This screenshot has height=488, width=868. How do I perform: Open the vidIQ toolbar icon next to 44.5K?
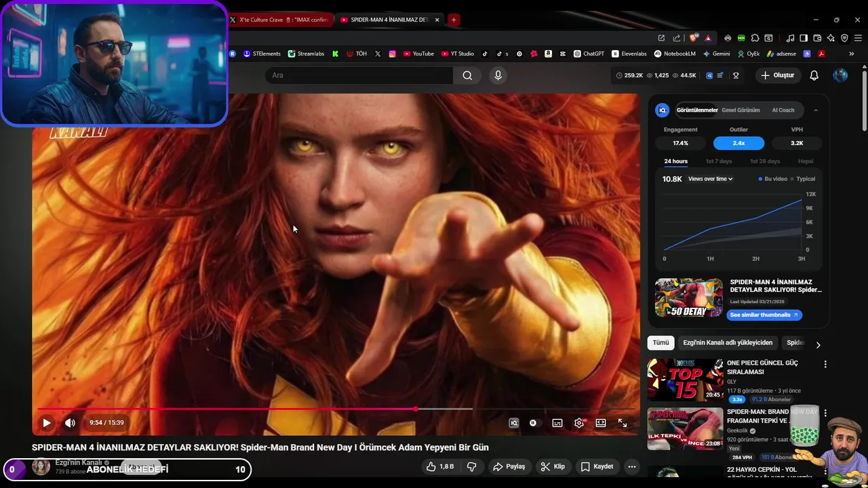[x=709, y=75]
